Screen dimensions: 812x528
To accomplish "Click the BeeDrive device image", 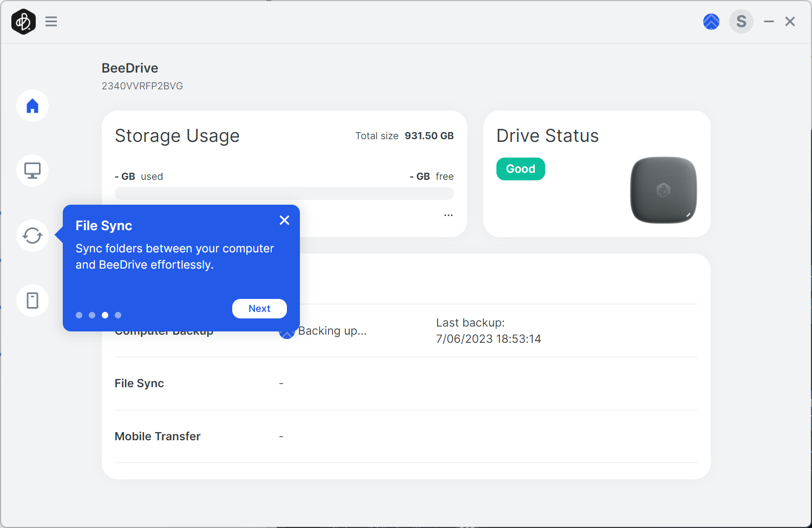I will 664,190.
